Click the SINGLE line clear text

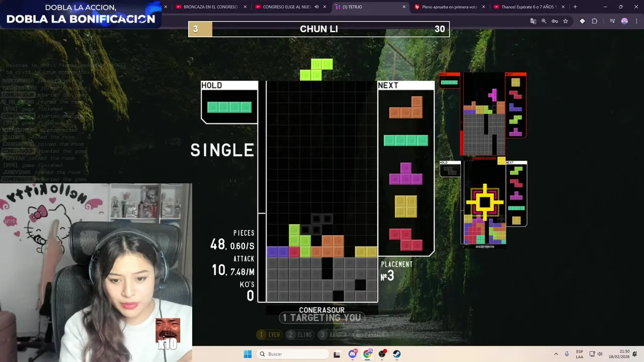[222, 150]
